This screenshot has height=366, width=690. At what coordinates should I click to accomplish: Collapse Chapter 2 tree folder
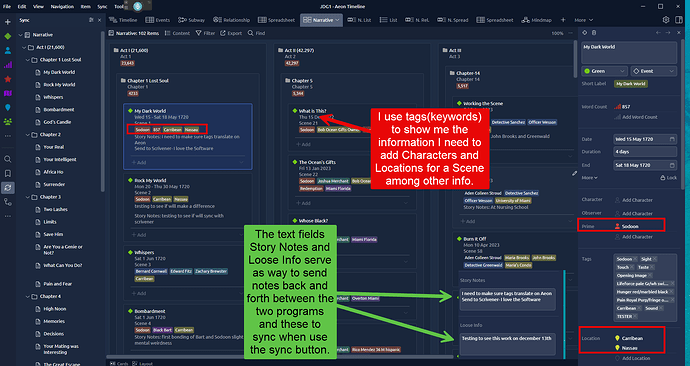[x=28, y=135]
